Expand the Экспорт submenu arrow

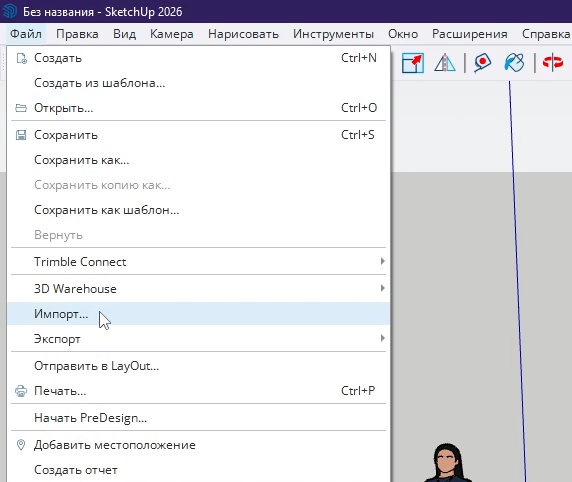382,338
